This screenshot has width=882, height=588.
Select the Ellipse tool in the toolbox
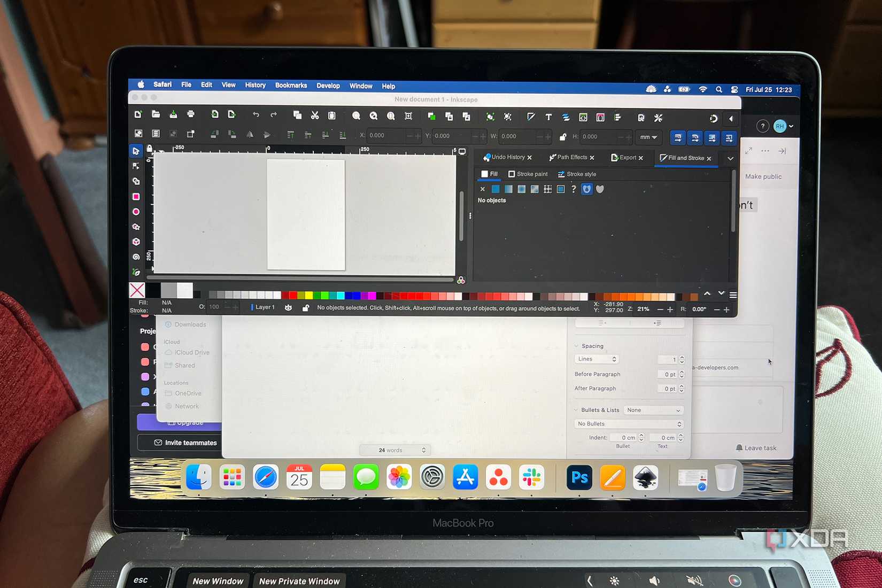click(136, 212)
